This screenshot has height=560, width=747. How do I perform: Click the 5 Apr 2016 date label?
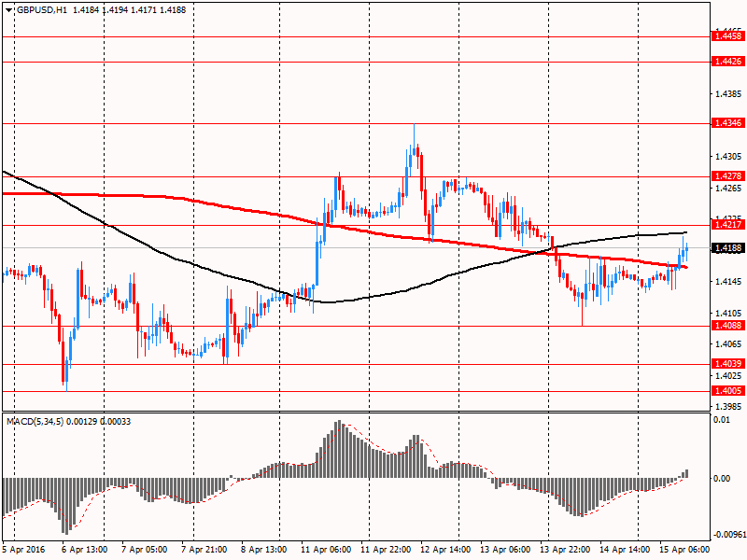coord(23,550)
